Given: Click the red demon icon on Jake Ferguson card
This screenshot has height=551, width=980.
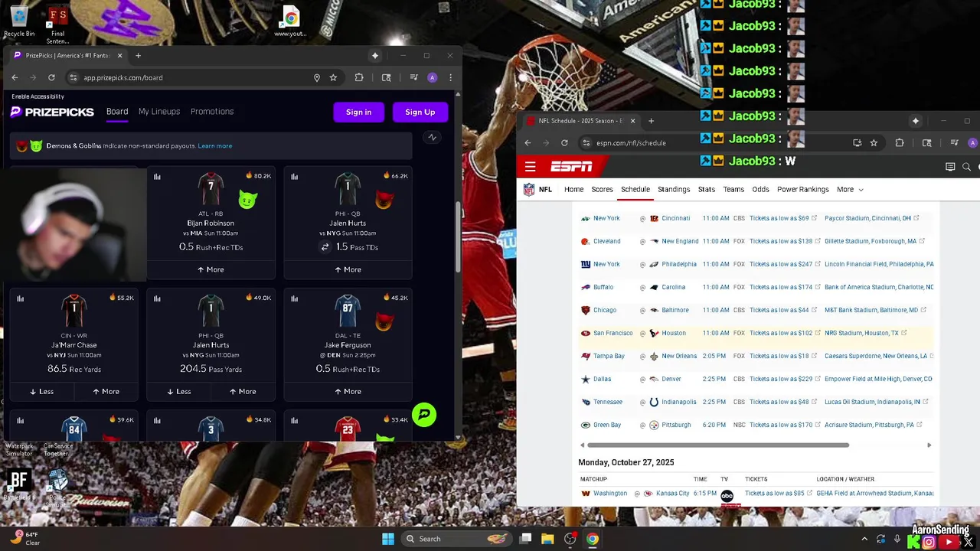Looking at the screenshot, I should pyautogui.click(x=384, y=322).
